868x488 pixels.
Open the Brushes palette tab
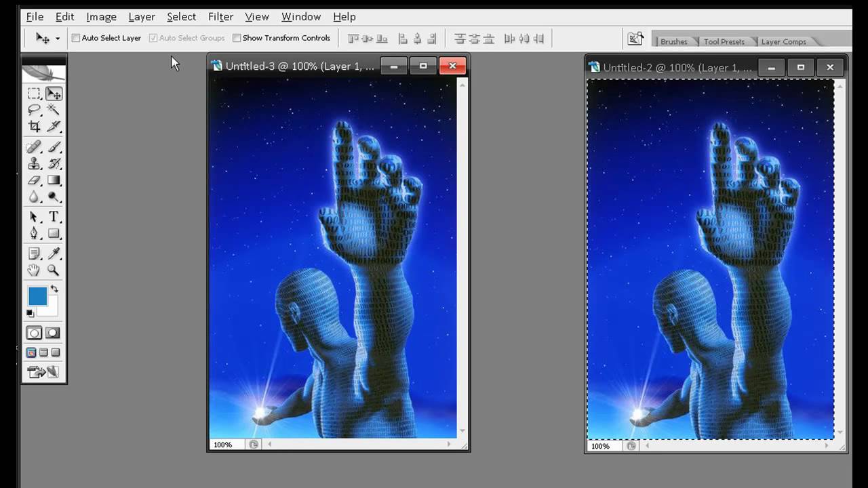673,41
